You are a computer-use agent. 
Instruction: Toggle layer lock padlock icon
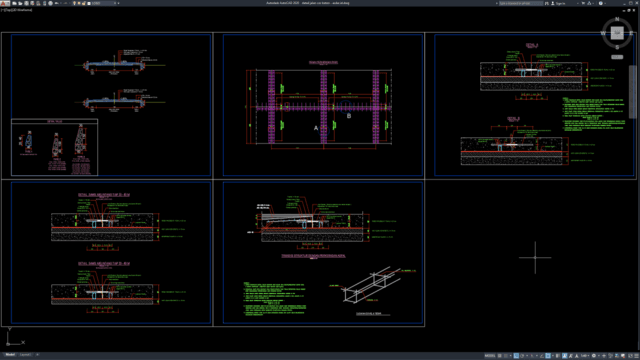tap(84, 3)
